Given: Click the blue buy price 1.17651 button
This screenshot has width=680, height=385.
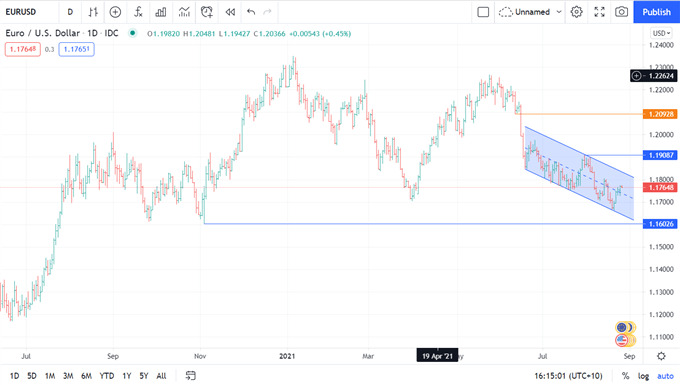Looking at the screenshot, I should coord(76,49).
